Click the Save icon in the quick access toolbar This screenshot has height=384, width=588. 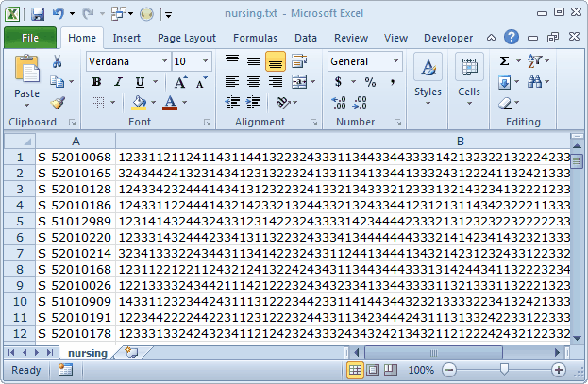pos(38,14)
